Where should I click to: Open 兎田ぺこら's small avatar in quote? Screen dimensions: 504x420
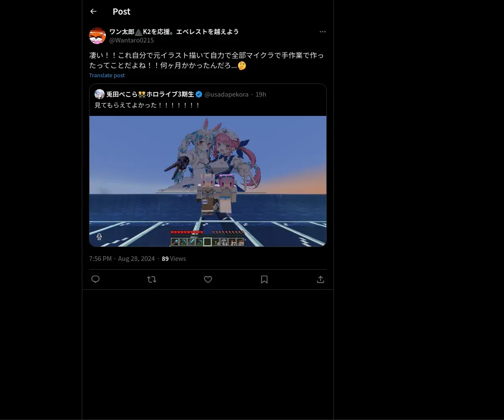tap(100, 94)
